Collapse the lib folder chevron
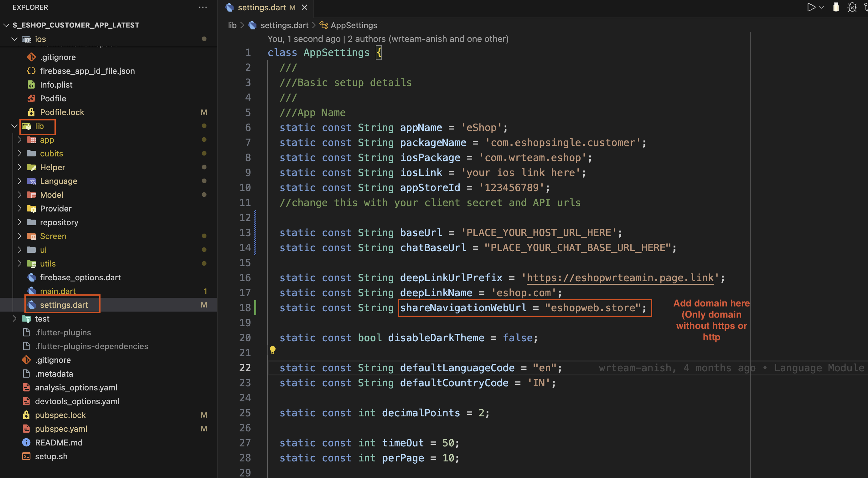The width and height of the screenshot is (868, 478). point(14,126)
